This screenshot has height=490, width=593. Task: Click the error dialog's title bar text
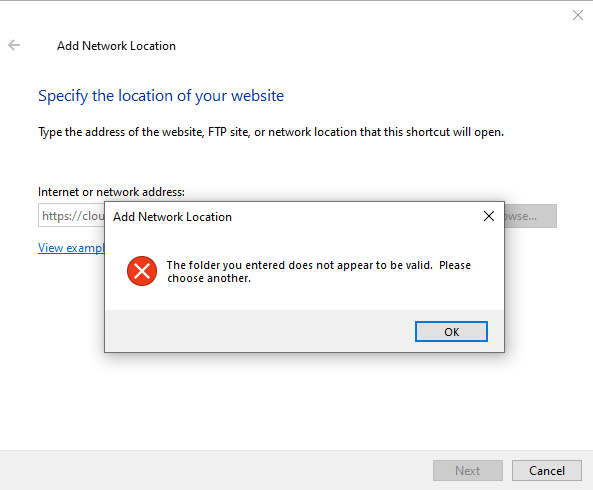pos(172,217)
